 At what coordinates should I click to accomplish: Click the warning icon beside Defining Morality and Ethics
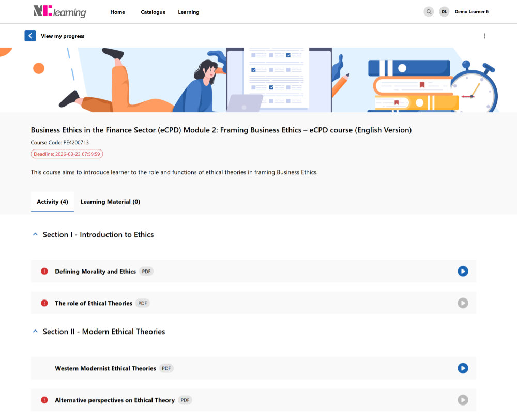[x=44, y=271]
